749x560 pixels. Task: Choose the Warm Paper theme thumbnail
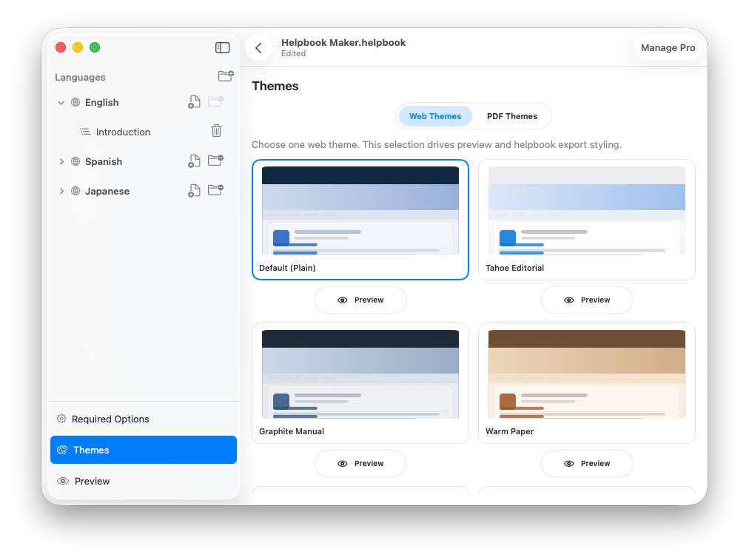(x=586, y=374)
